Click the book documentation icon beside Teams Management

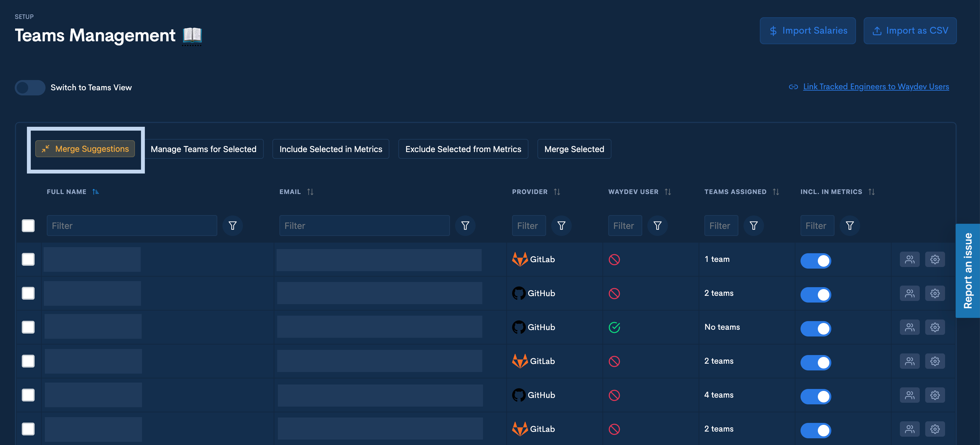click(192, 35)
